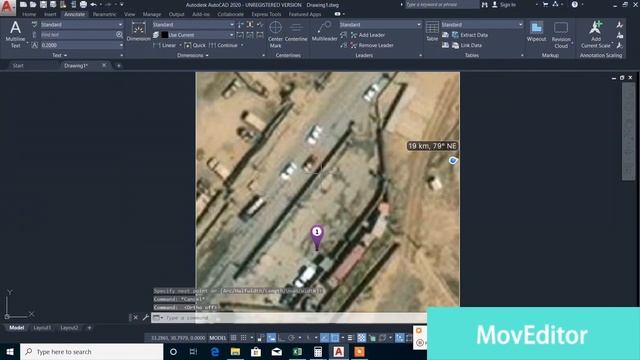Insert a Center Mark
This screenshot has width=640, height=360.
point(276,35)
